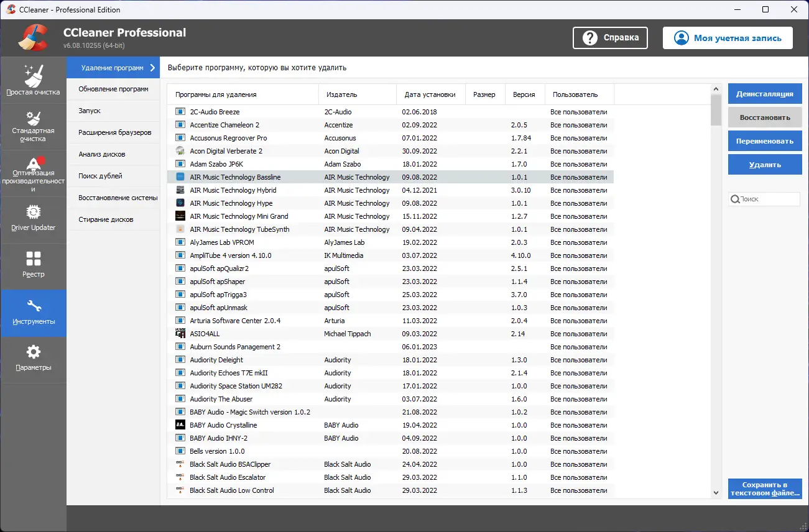The width and height of the screenshot is (809, 532).
Task: Open the Простая очистка tool
Action: coord(34,80)
